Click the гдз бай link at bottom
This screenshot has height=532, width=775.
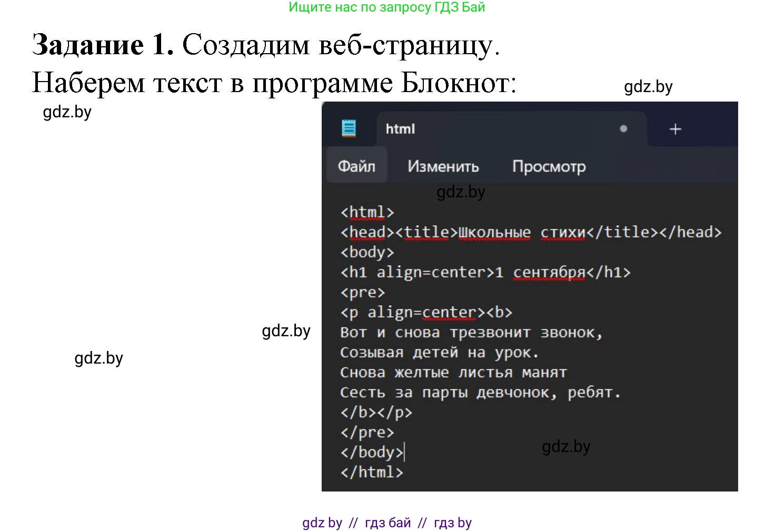[388, 522]
